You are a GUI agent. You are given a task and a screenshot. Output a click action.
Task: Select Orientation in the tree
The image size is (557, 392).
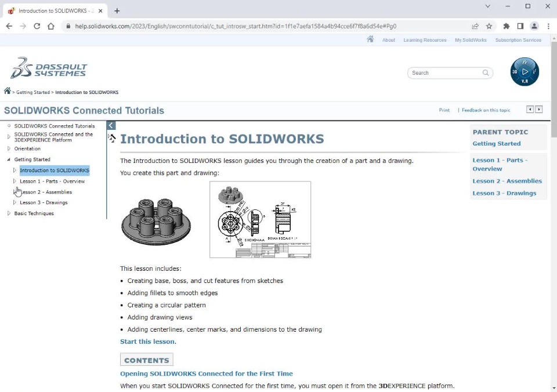tap(27, 149)
